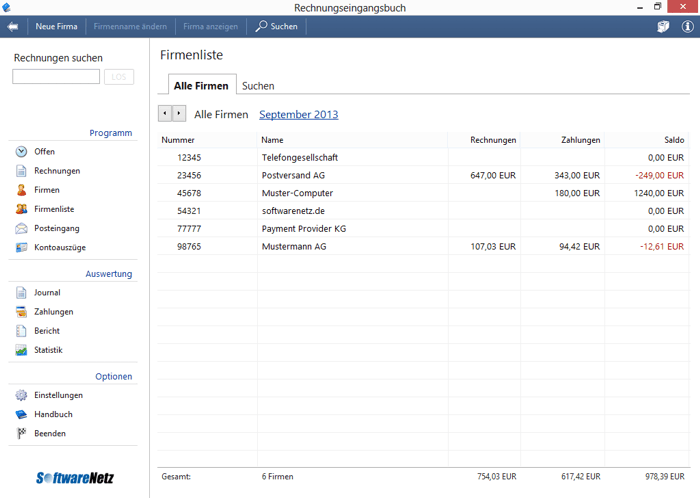700x498 pixels.
Task: Sort the list by Saldo column header
Action: pos(673,140)
